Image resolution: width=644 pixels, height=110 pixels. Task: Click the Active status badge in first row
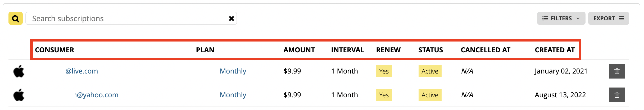pos(430,71)
